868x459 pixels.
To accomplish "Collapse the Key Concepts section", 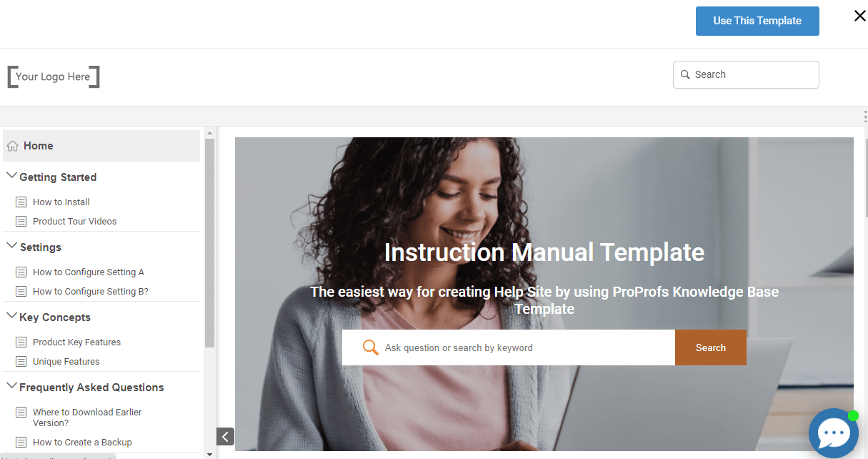I will coord(11,316).
